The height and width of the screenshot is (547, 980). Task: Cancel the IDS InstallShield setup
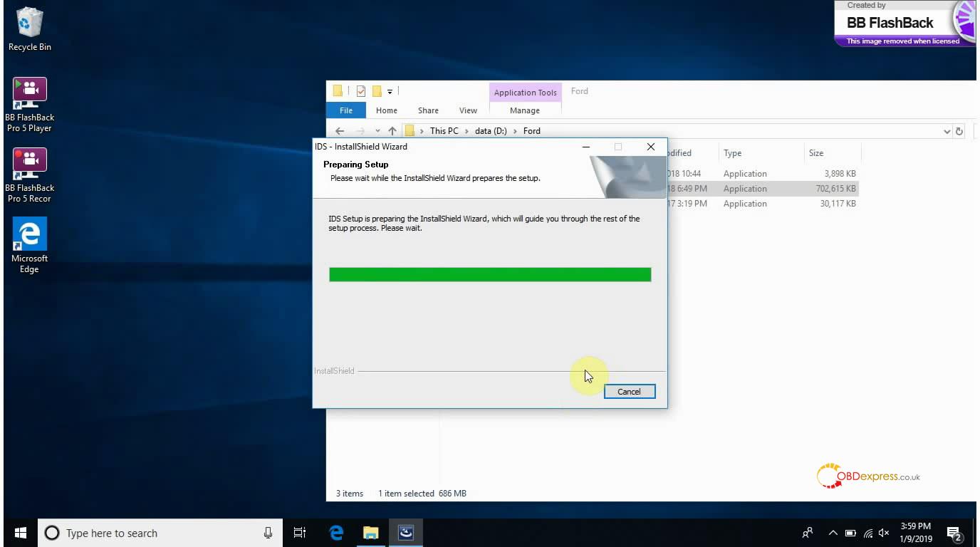point(629,392)
